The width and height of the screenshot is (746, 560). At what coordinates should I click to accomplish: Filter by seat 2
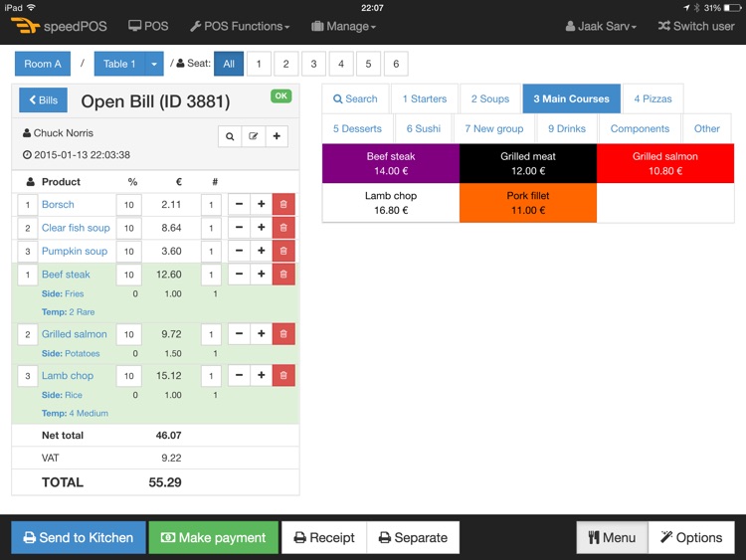click(x=285, y=64)
